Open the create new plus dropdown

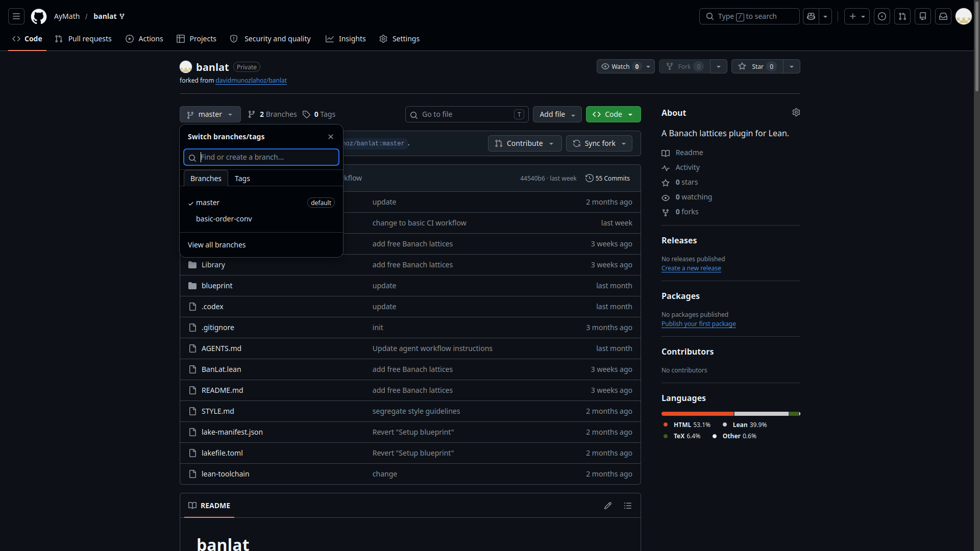tap(857, 16)
